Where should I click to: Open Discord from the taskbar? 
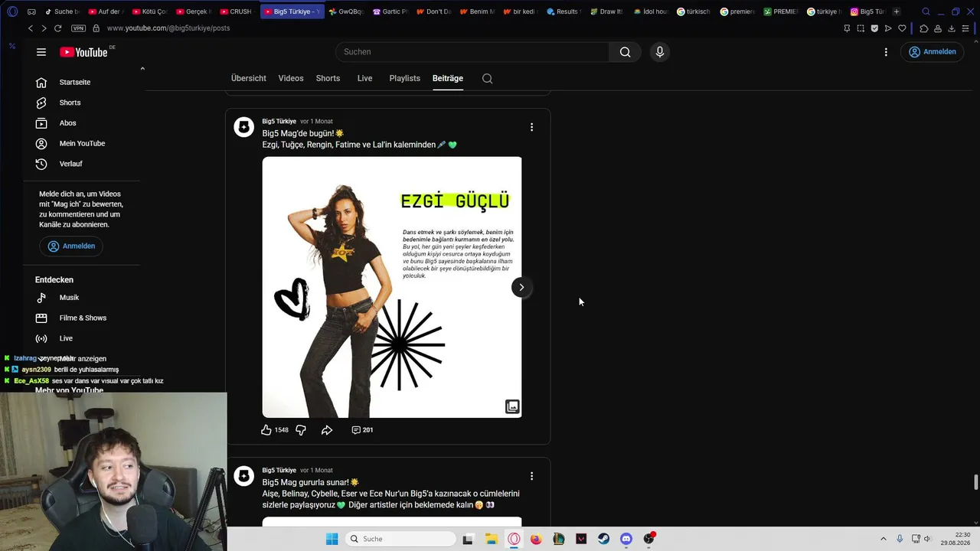tap(626, 539)
